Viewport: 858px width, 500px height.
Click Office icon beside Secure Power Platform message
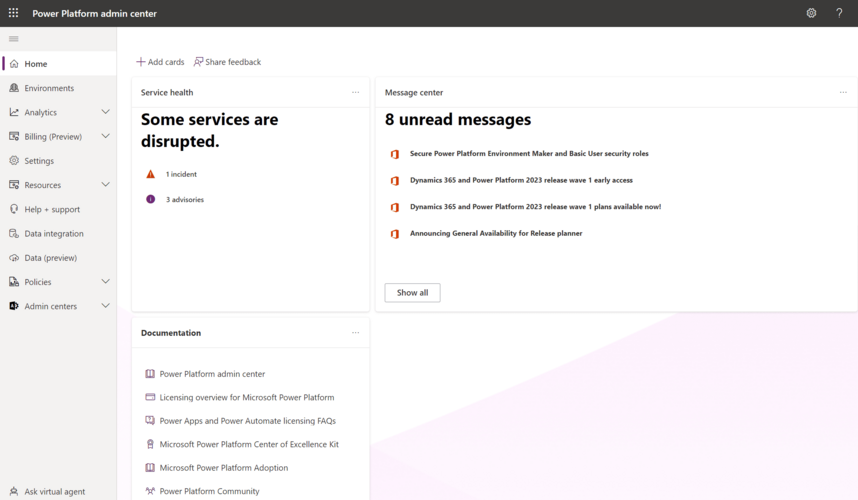tap(395, 154)
